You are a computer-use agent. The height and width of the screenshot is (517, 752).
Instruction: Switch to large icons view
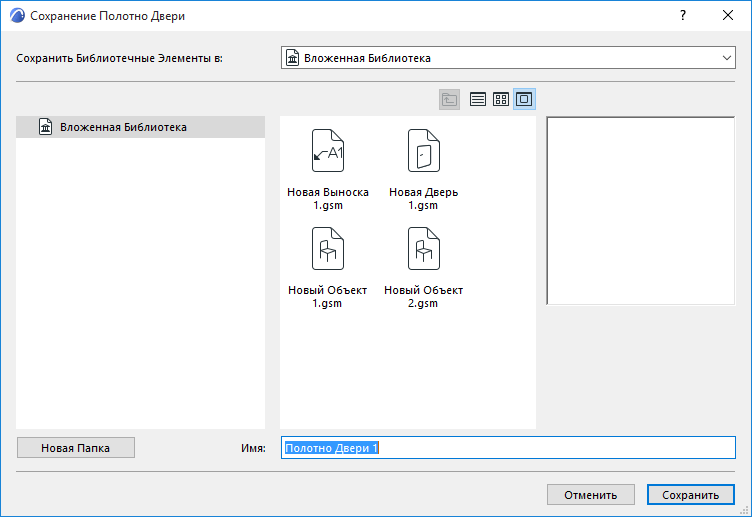pos(524,99)
